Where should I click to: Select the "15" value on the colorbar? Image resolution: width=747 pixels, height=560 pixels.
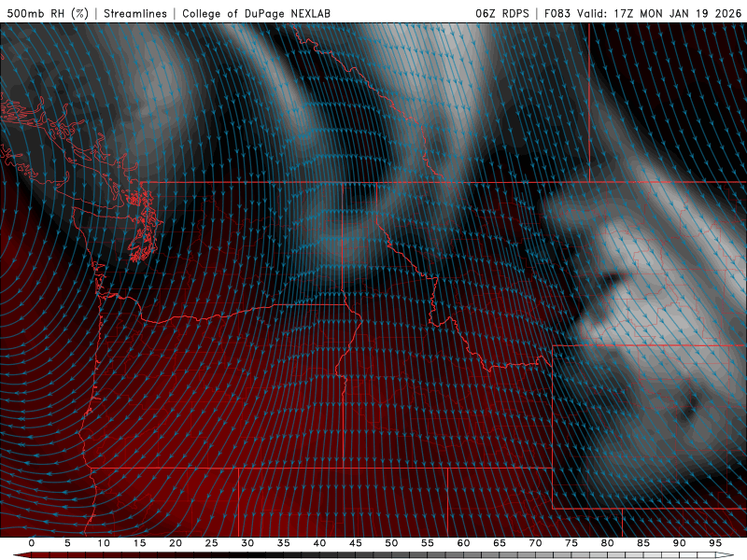139,543
